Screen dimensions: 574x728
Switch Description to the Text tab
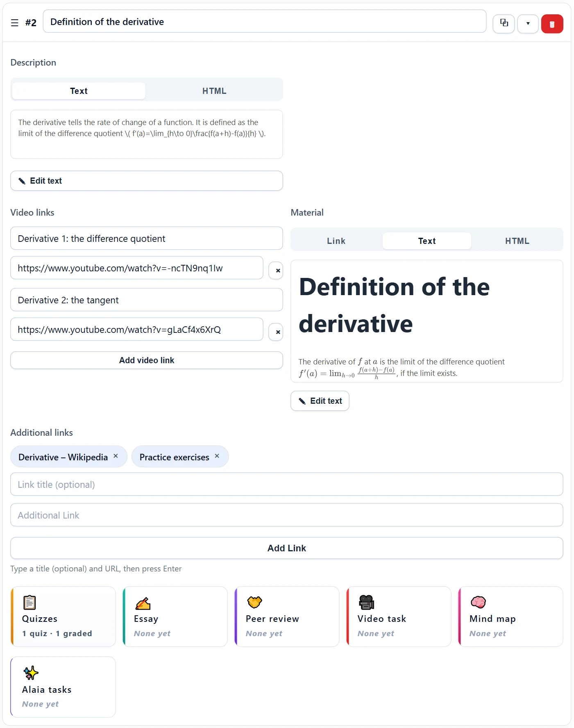tap(79, 91)
